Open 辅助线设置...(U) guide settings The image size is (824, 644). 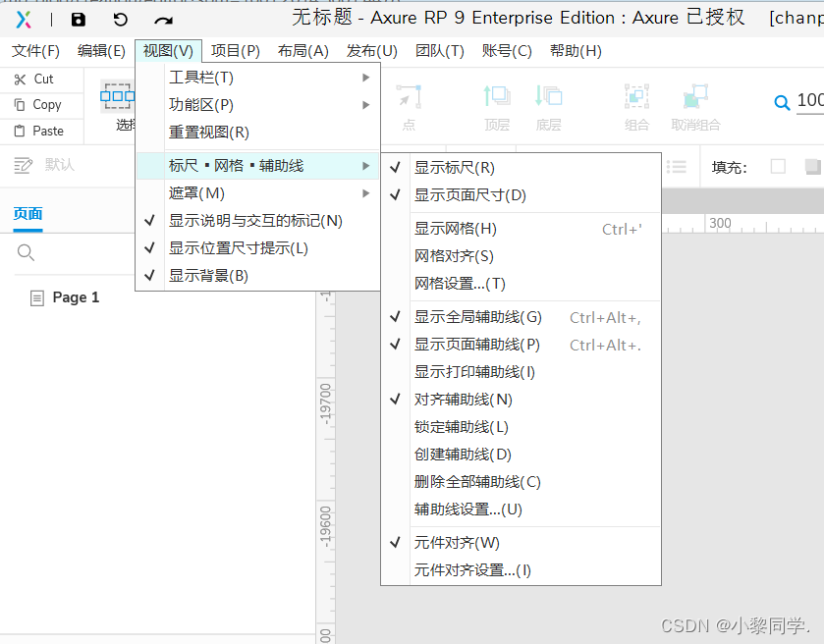click(x=521, y=510)
